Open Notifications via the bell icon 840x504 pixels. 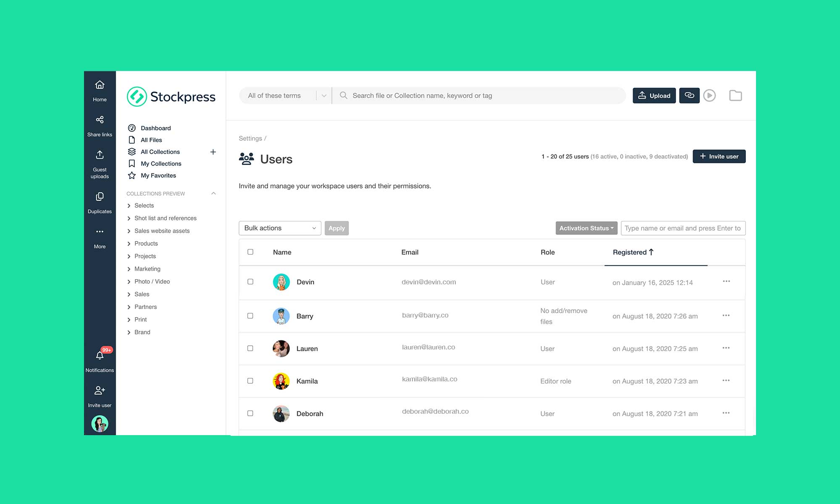pos(100,356)
